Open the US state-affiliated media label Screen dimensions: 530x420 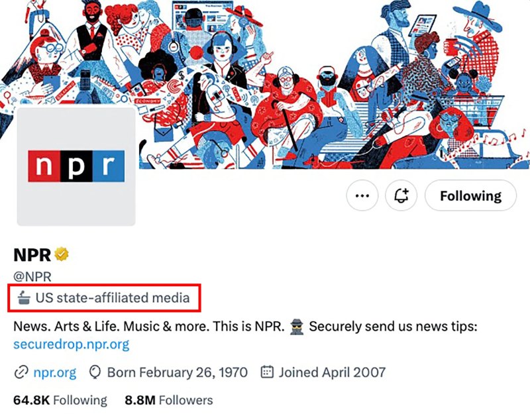pos(113,298)
